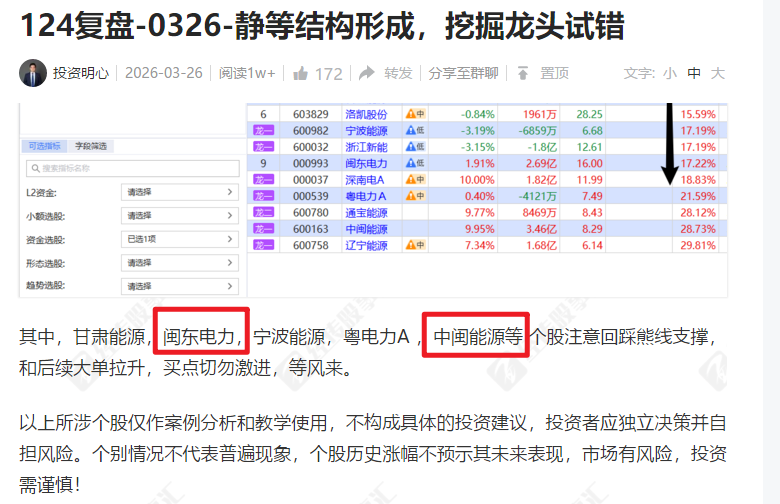The image size is (780, 504).
Task: Click the 搜索指标名称 search field
Action: pyautogui.click(x=130, y=169)
